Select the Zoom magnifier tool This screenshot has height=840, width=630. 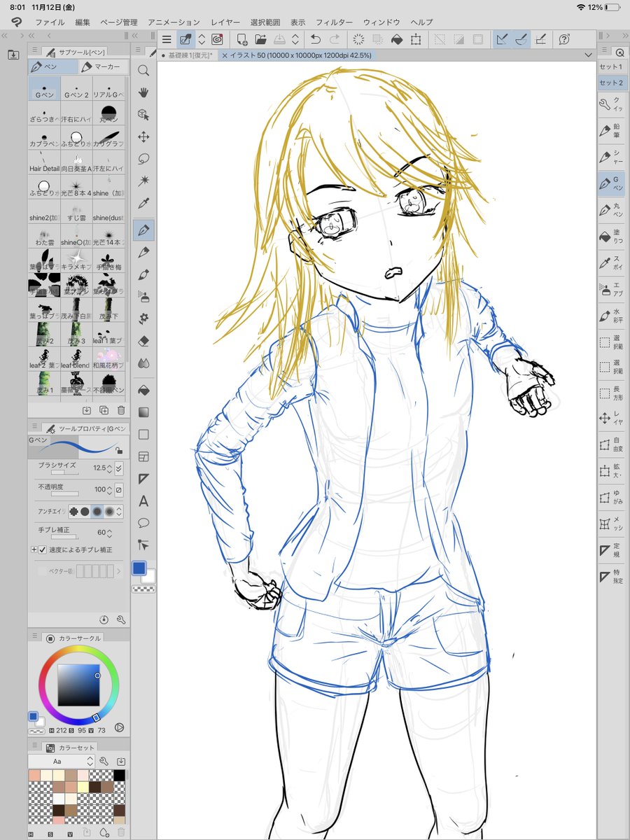pos(143,70)
